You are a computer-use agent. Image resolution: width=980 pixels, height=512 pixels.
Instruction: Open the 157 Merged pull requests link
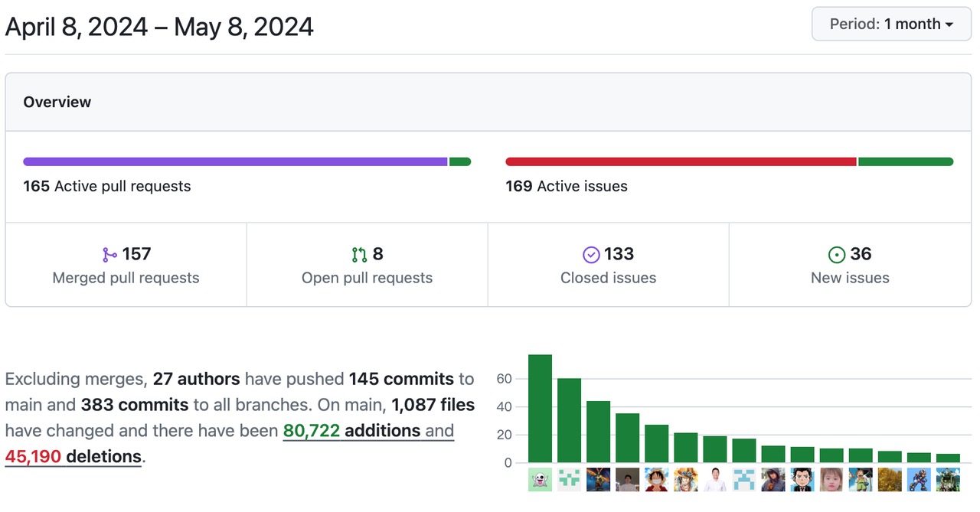(x=126, y=265)
